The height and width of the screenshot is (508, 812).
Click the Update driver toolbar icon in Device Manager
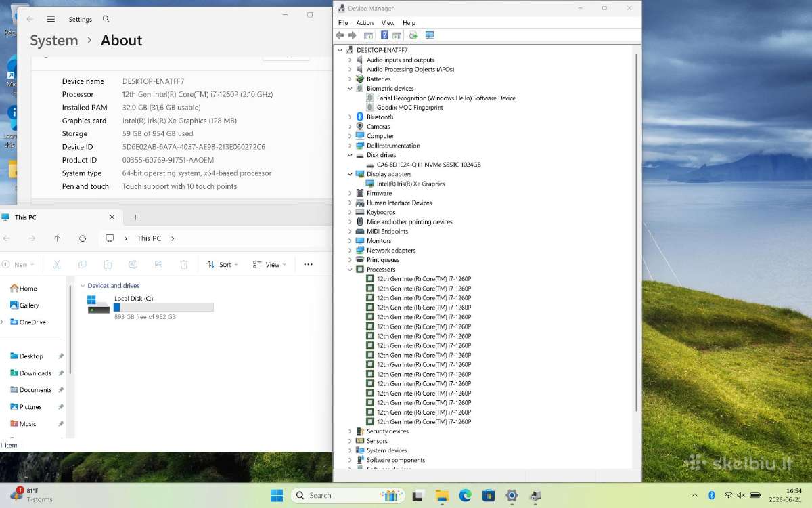pos(413,35)
